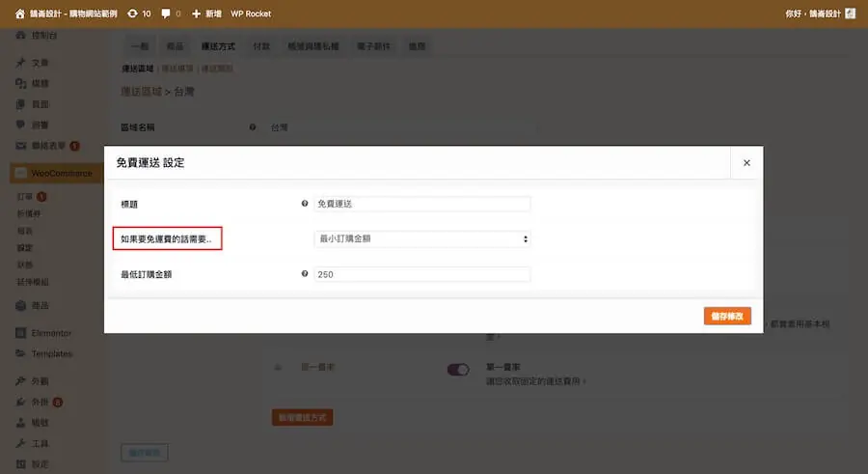Viewport: 868px width, 474px height.
Task: Click the plus 新增 icon in admin bar
Action: 196,14
